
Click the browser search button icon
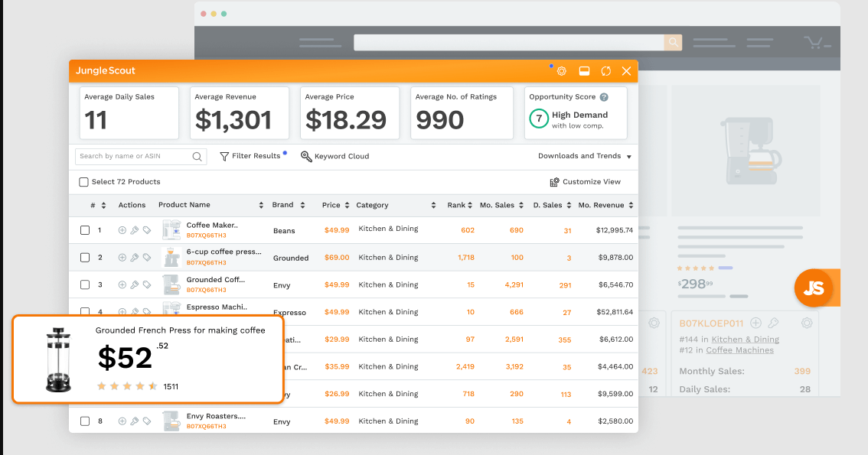coord(673,43)
